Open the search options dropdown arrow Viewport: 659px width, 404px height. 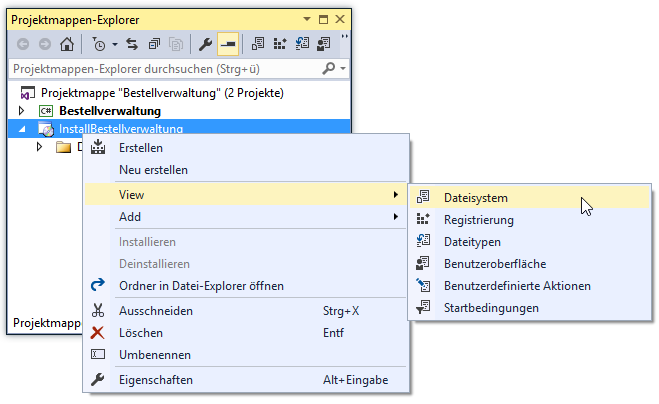pyautogui.click(x=343, y=69)
